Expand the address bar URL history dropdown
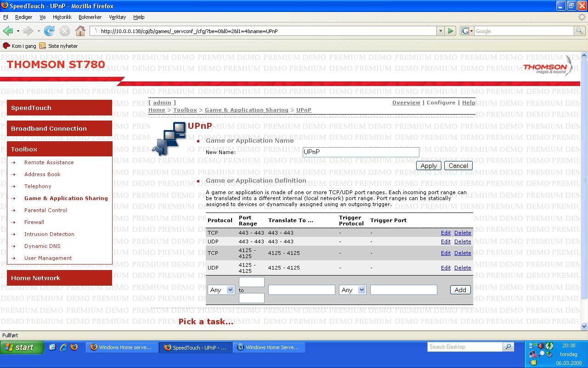 (x=440, y=31)
